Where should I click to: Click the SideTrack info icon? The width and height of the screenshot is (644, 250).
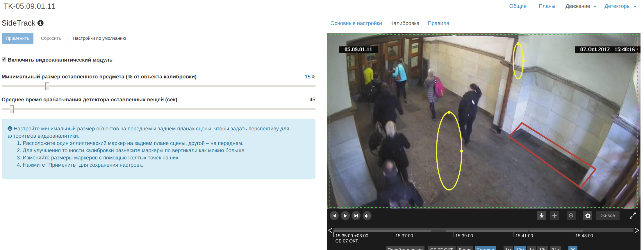click(41, 23)
